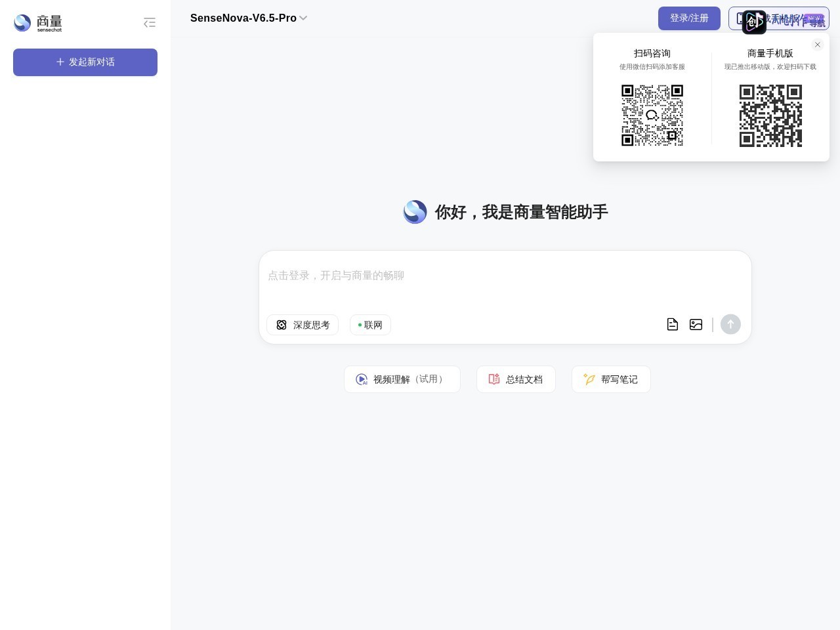Start a new conversation with 发起新对话
This screenshot has width=840, height=630.
(85, 62)
